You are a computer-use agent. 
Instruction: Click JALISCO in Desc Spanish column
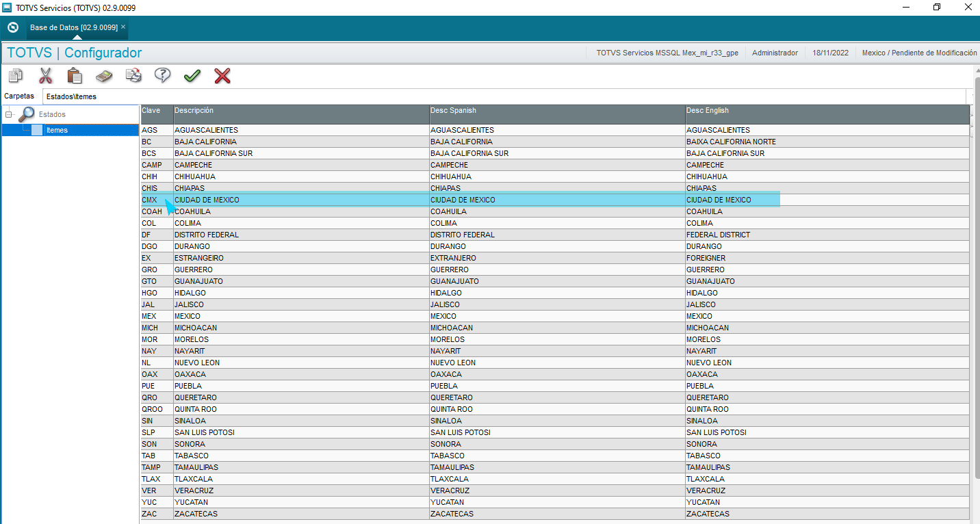557,304
